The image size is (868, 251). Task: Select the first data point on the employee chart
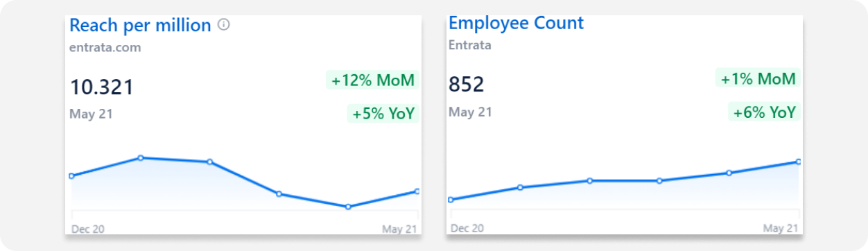click(x=451, y=200)
